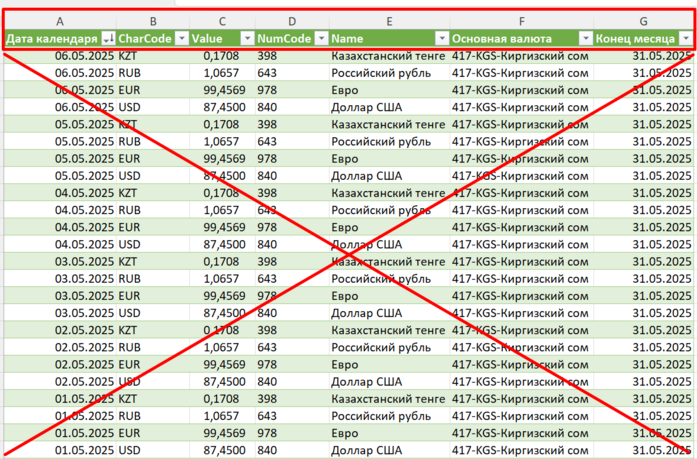Select column G header
This screenshot has width=697, height=459.
(643, 21)
